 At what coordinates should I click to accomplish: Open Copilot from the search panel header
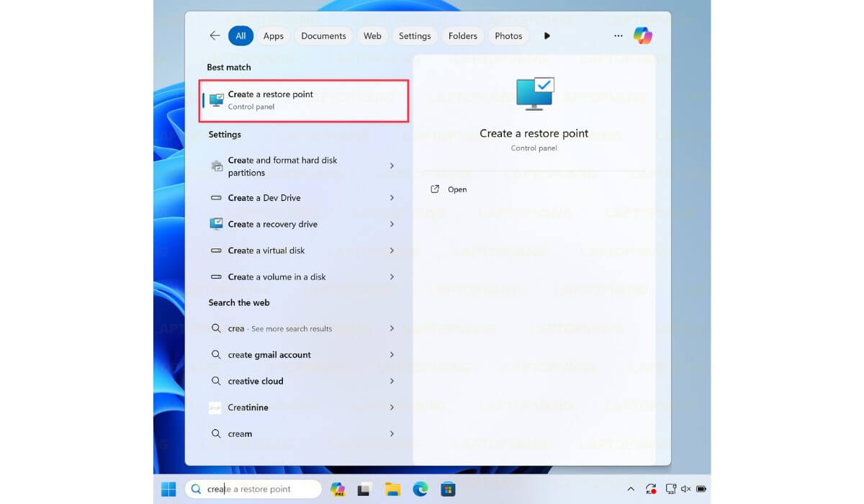tap(643, 35)
